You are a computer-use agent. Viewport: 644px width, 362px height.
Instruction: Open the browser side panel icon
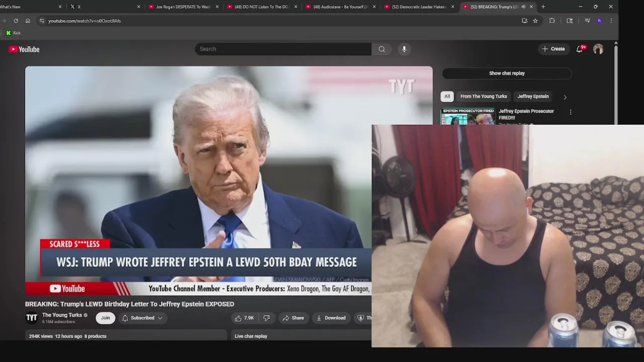point(570,21)
